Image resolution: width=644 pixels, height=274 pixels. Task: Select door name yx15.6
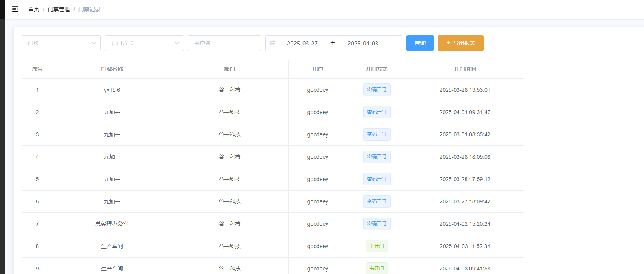pos(112,90)
